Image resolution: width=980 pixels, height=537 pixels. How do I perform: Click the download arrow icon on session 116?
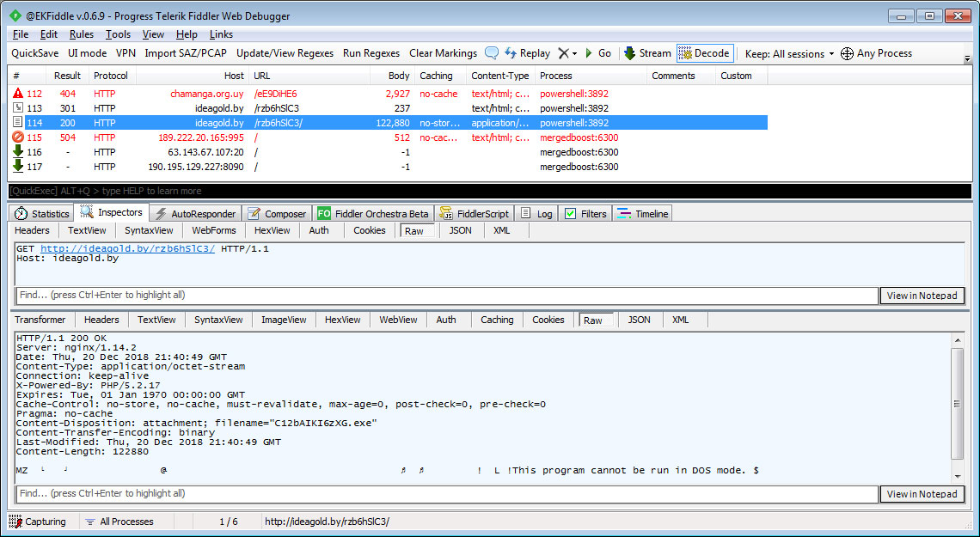18,152
